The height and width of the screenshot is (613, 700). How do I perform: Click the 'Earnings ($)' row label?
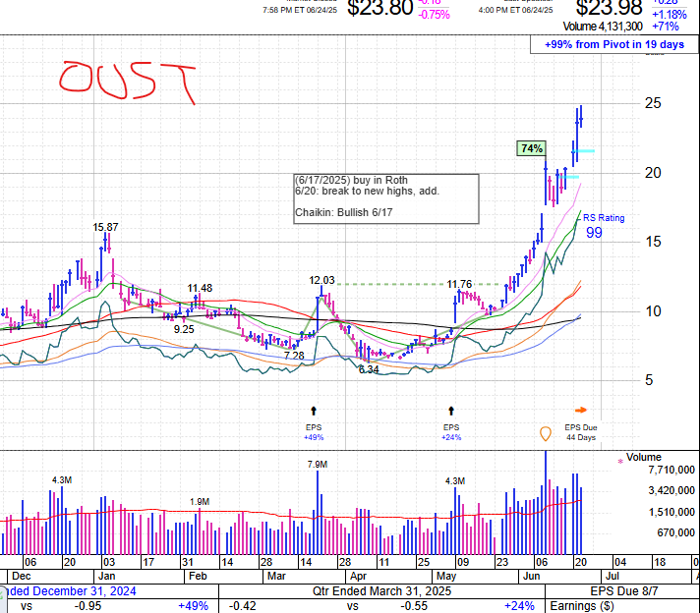(582, 606)
